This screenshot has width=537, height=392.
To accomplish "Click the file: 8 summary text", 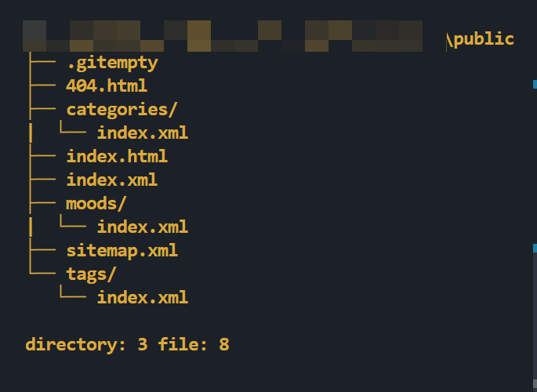I will (194, 344).
